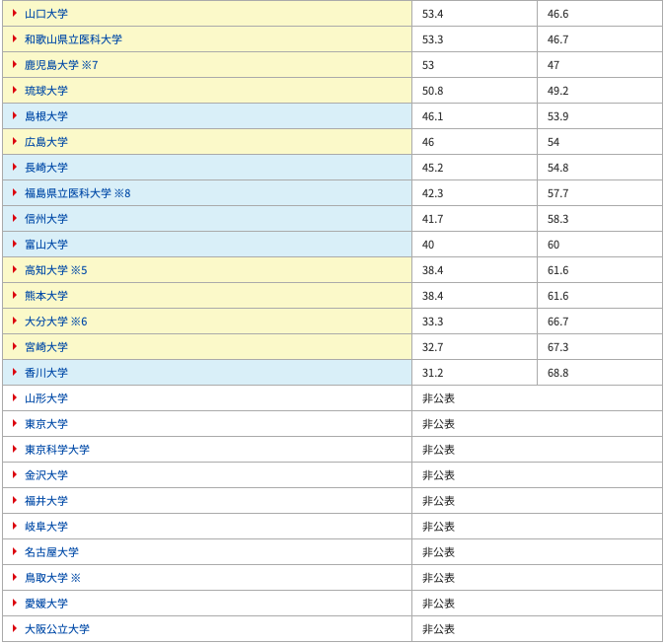Open the 名古屋大学 link
Screen dimensions: 664x644
click(51, 552)
